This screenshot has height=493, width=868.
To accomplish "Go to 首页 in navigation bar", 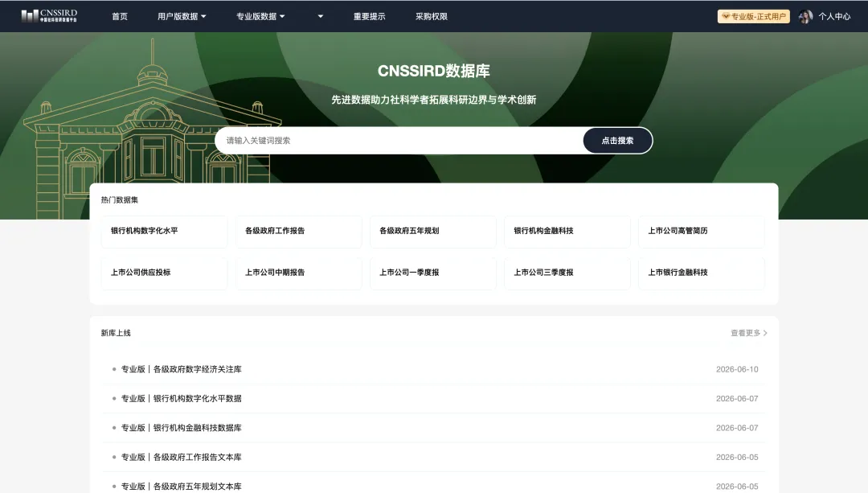I will (x=120, y=17).
